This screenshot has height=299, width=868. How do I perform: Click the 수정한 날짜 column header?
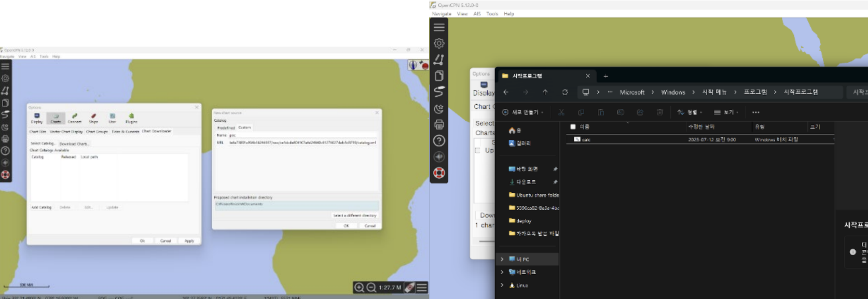701,126
